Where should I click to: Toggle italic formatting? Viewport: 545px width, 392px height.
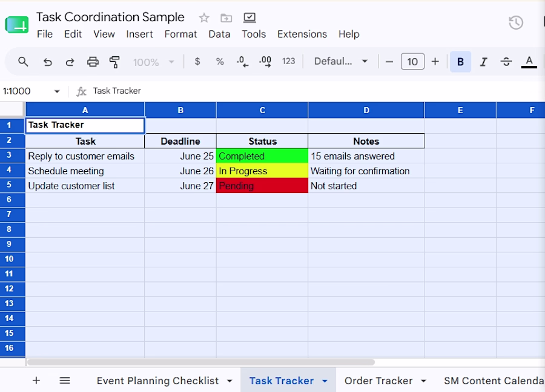tap(483, 62)
